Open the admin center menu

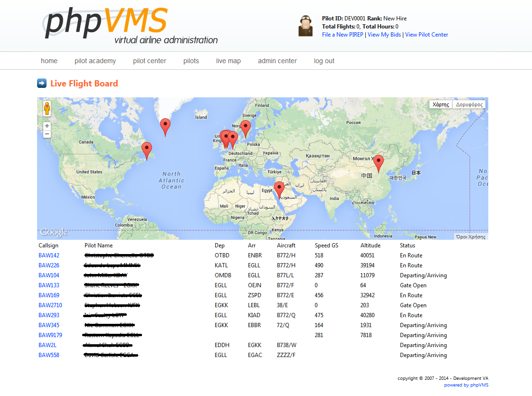(x=277, y=61)
